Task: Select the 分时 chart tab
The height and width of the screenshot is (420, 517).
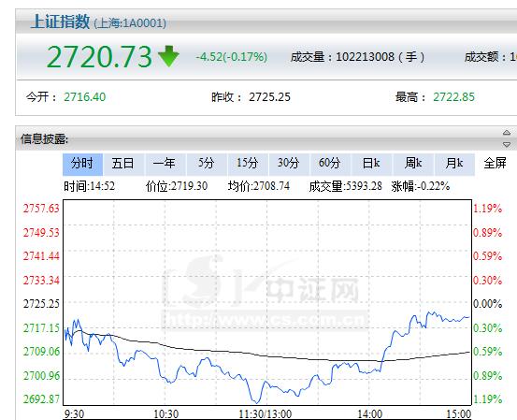Action: pyautogui.click(x=82, y=164)
